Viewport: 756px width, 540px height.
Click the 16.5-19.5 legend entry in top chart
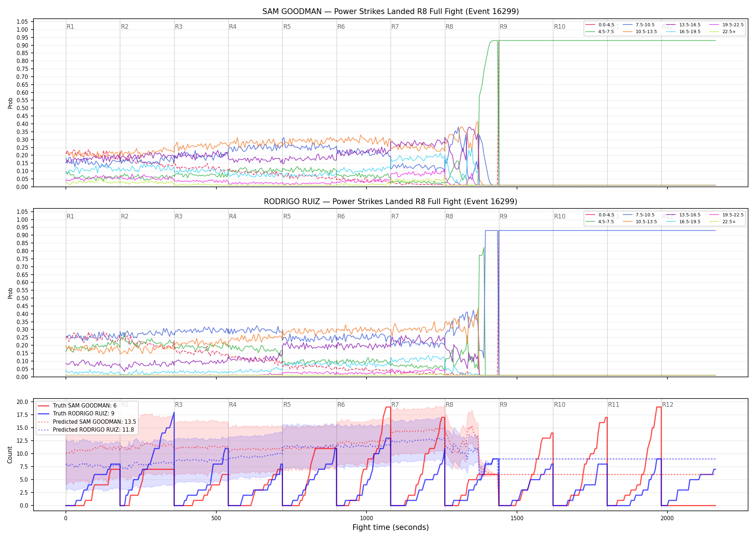pos(683,32)
